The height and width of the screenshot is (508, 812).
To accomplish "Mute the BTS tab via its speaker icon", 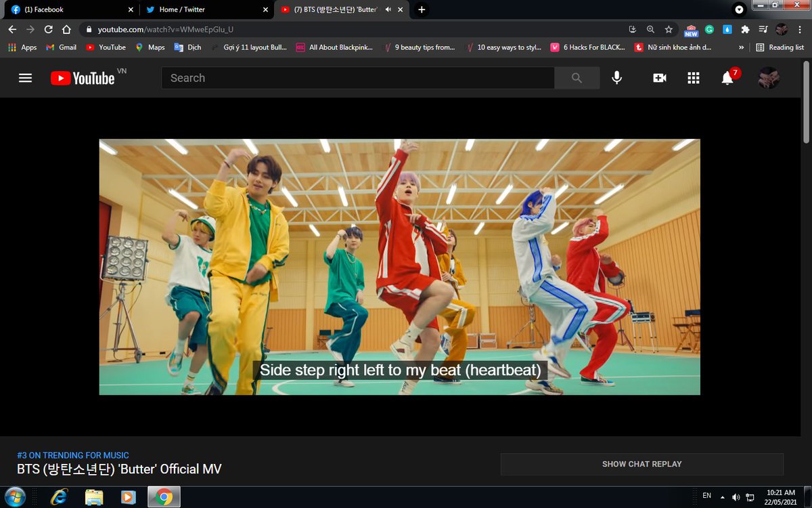I will [388, 9].
